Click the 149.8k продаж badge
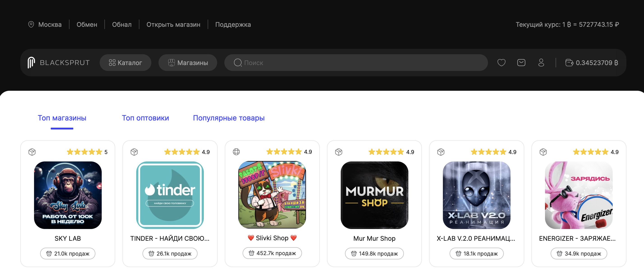This screenshot has width=644, height=272. [375, 254]
